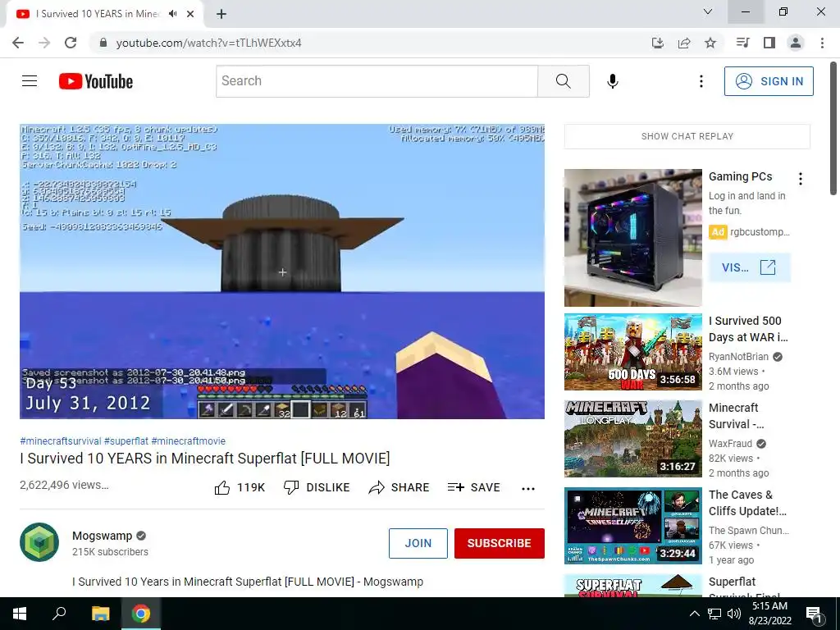
Task: Open Gaming PCs ad options menu
Action: [x=801, y=178]
